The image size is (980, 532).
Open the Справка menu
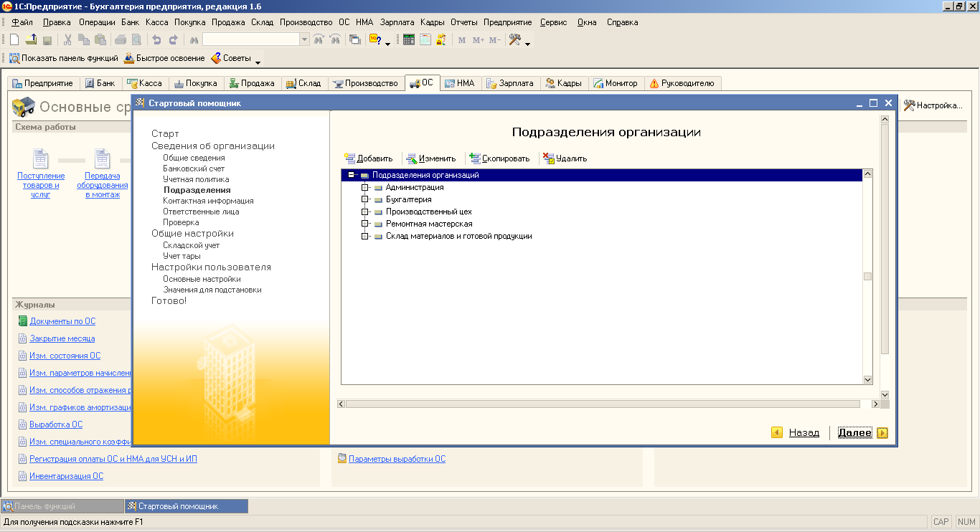pyautogui.click(x=622, y=22)
